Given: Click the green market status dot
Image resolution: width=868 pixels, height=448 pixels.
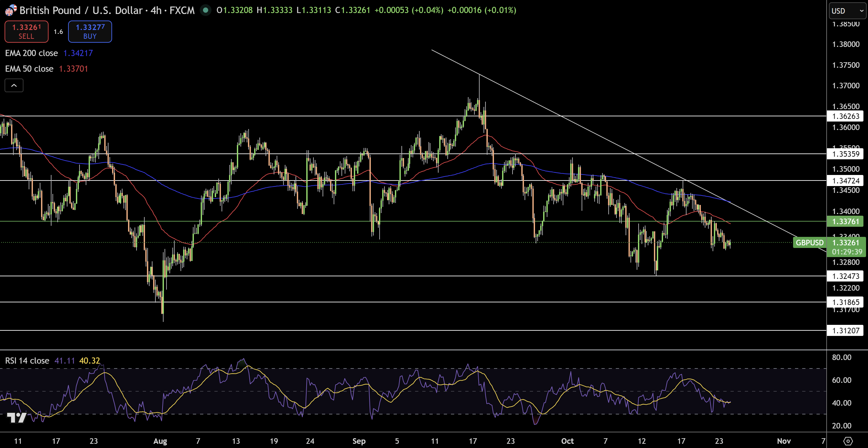Looking at the screenshot, I should pyautogui.click(x=205, y=10).
